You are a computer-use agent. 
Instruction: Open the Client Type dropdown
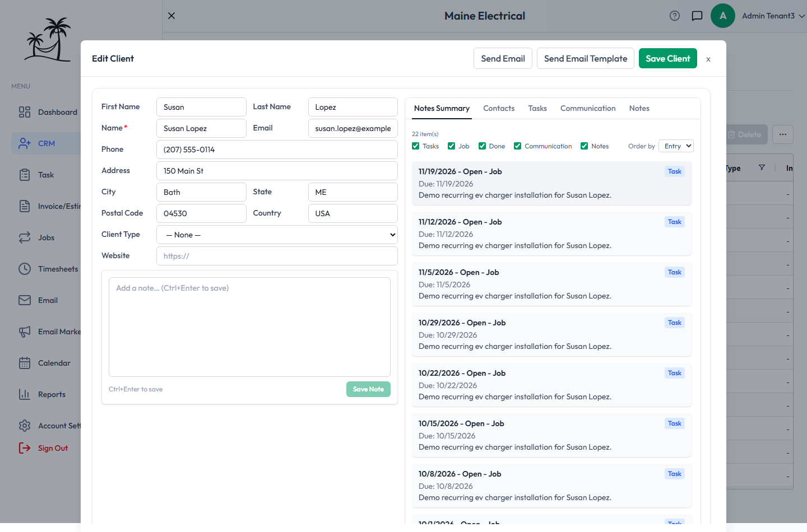coord(277,235)
